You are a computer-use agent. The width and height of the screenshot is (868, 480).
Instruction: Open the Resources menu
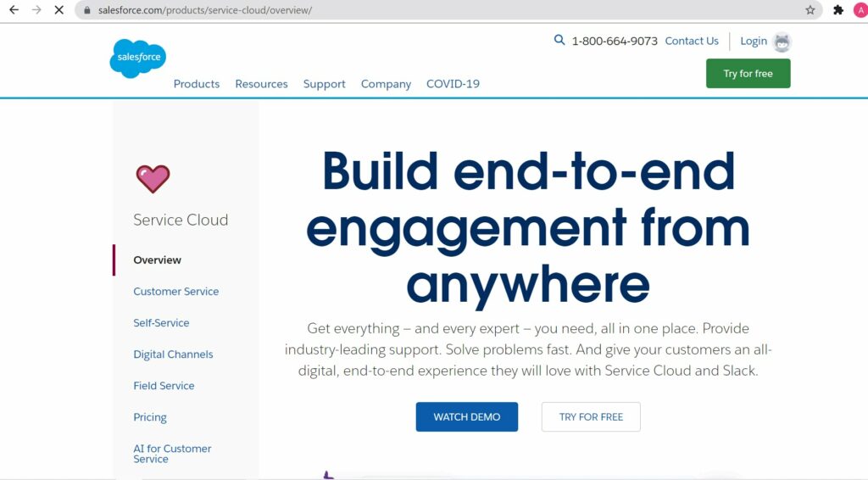[x=261, y=84]
